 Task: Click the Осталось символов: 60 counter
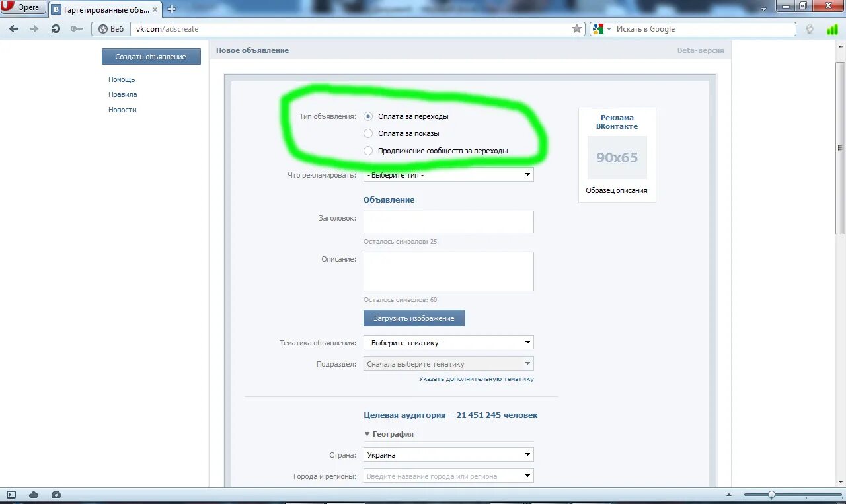tap(400, 300)
